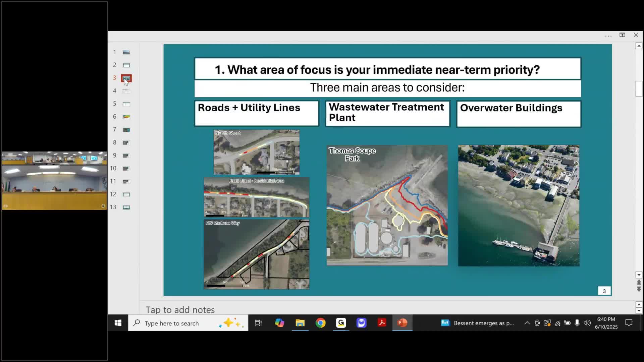Open Task View icon
The image size is (644, 362).
coord(258,323)
